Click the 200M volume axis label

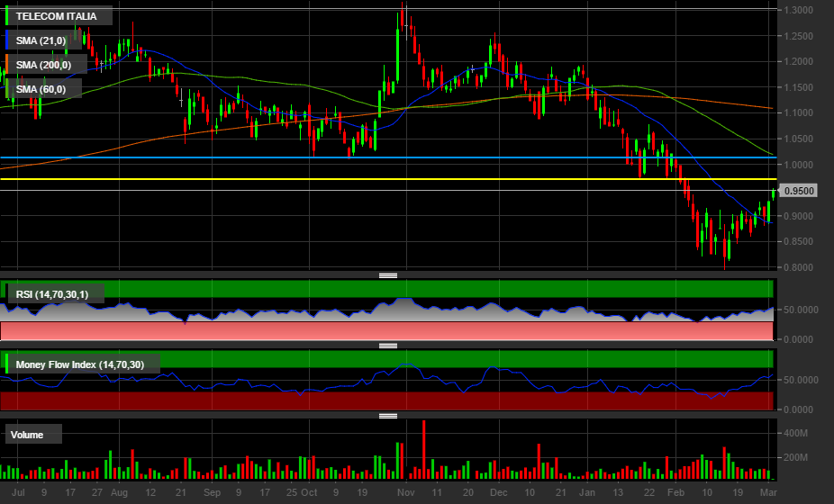[x=795, y=457]
